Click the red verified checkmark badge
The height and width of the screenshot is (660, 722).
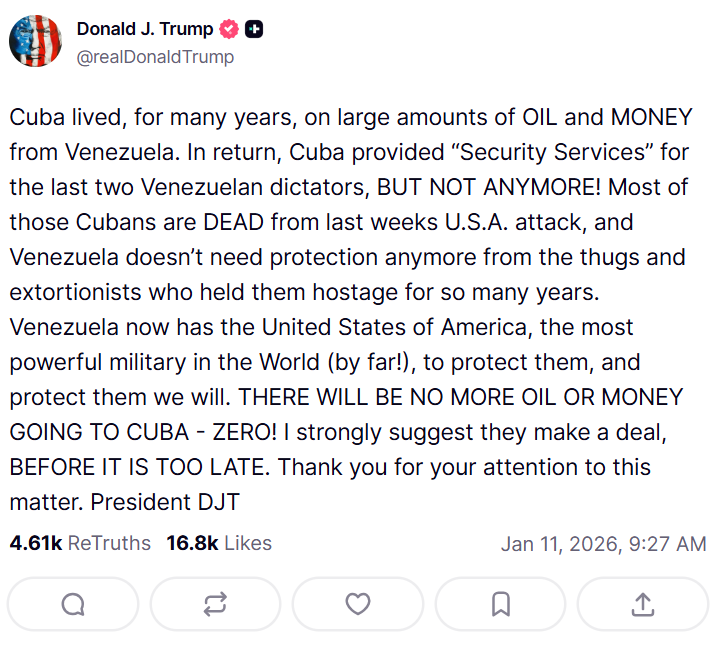click(x=229, y=30)
